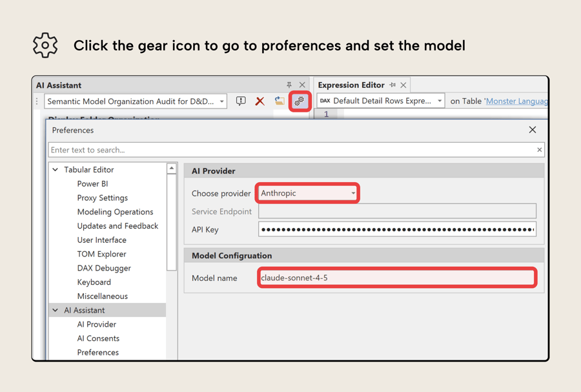Screen dimensions: 581x392
Task: Open the Semantic Model Organization Audit dropdown
Action: tap(221, 101)
